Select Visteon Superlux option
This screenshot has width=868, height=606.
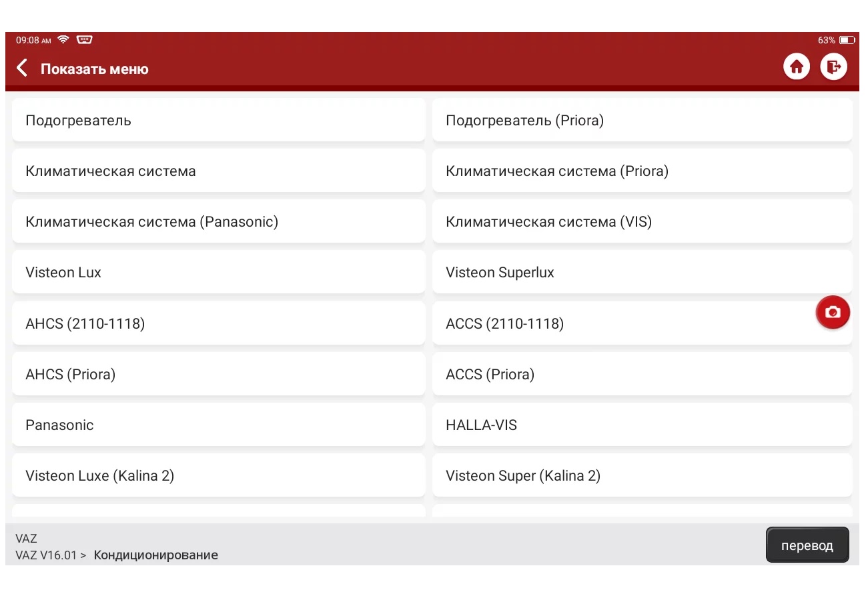[x=642, y=272]
